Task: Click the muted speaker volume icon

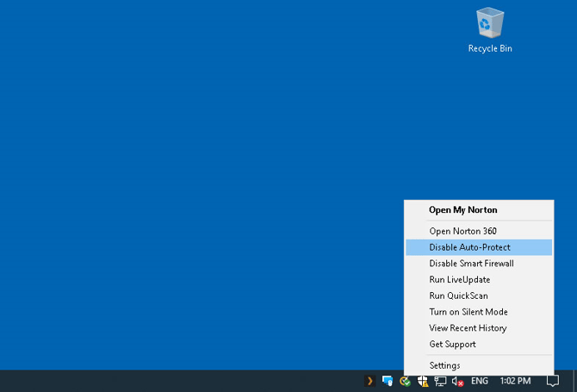Action: [x=458, y=381]
